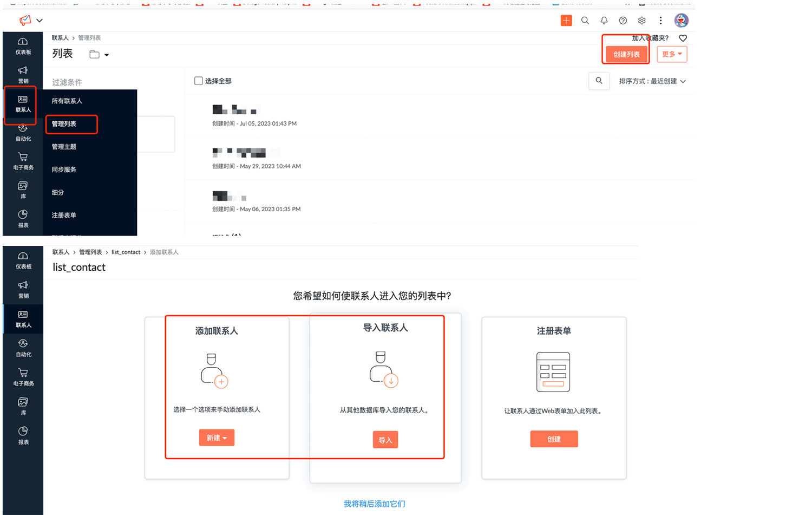Select 注册表单 from the menu panel
The width and height of the screenshot is (812, 515).
pyautogui.click(x=64, y=215)
